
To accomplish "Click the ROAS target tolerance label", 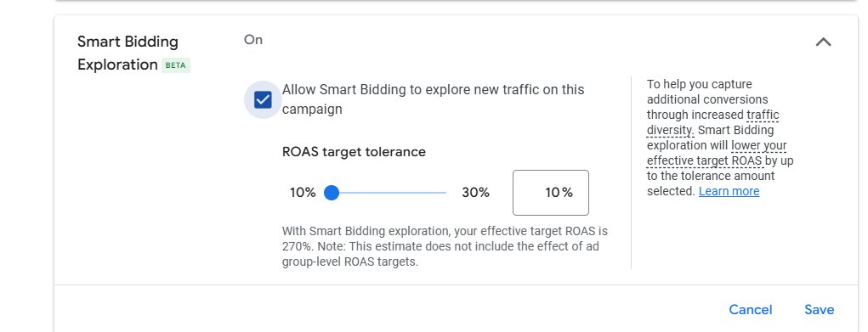I will click(x=354, y=152).
